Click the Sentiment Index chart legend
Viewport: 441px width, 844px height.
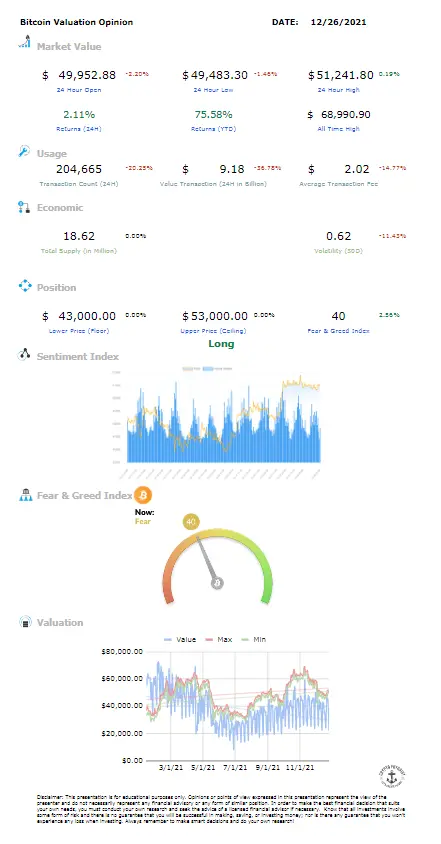(207, 369)
